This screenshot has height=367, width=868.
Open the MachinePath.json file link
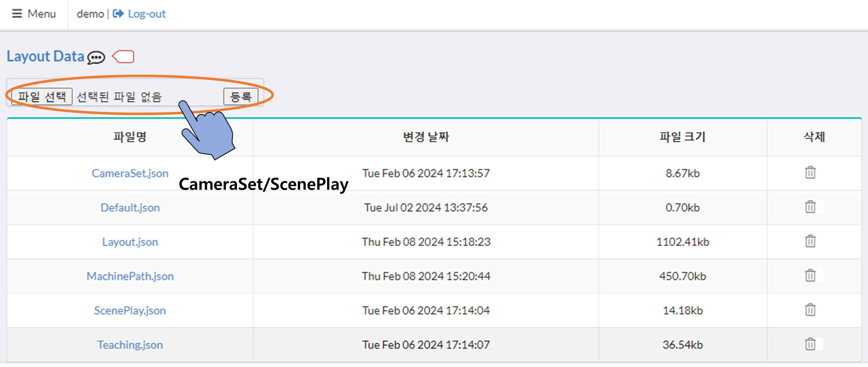point(130,276)
